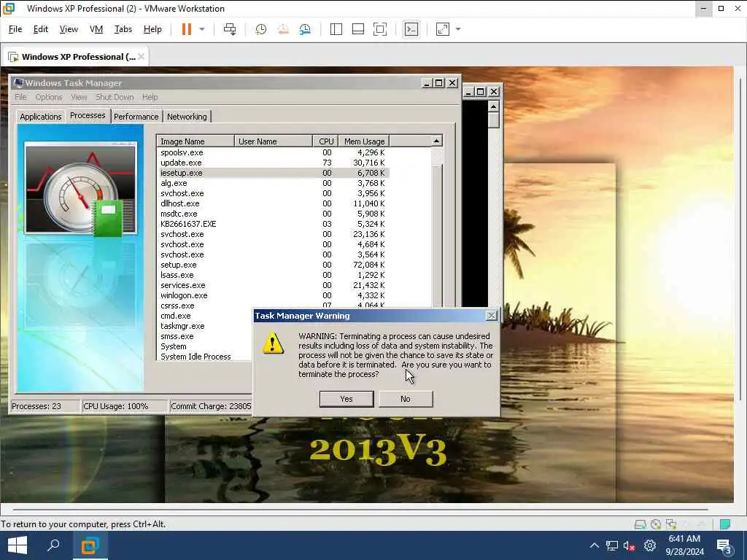Open the notification center icon
The width and height of the screenshot is (747, 560).
point(724,545)
